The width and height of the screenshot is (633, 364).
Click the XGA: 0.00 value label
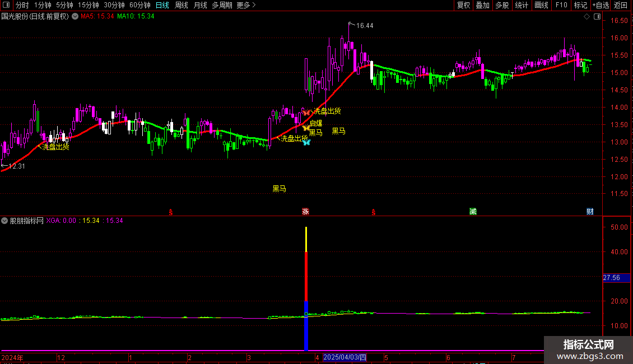coord(61,221)
